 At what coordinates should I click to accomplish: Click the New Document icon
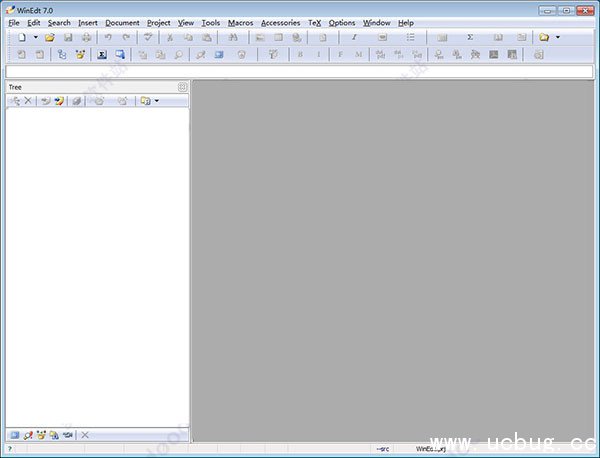click(22, 37)
